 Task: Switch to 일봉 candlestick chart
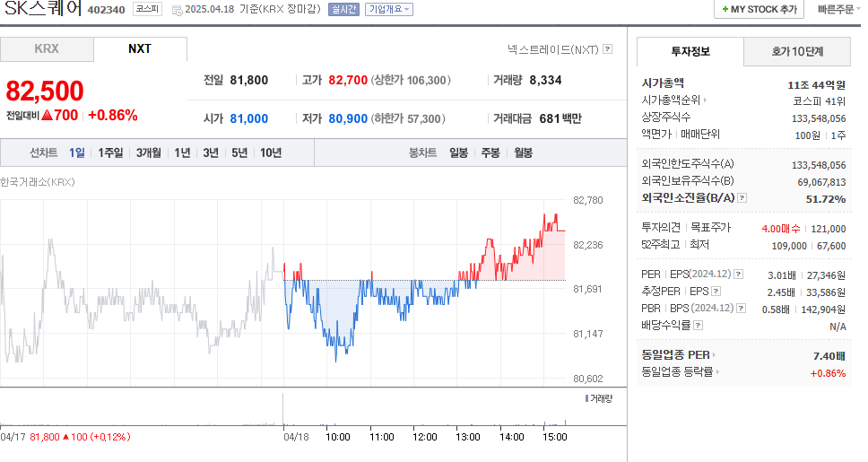pos(458,153)
